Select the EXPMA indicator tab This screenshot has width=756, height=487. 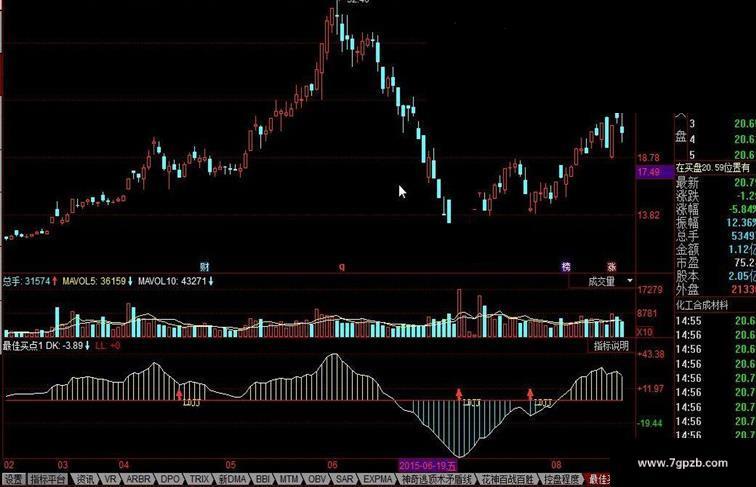(378, 479)
